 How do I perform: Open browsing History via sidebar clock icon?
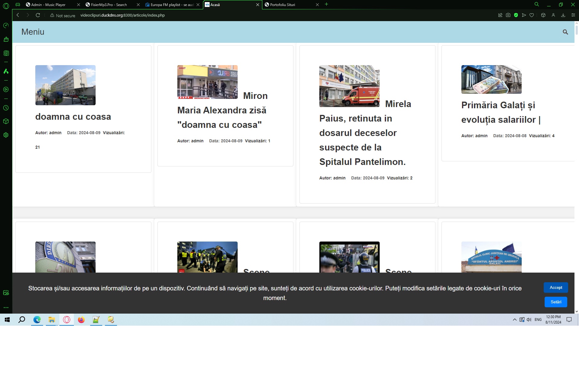coord(6,108)
